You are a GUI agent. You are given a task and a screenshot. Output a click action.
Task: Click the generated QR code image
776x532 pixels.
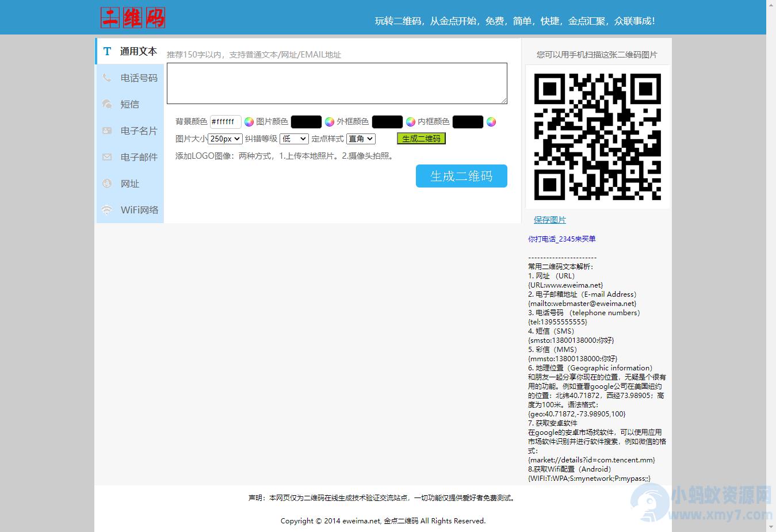(598, 137)
